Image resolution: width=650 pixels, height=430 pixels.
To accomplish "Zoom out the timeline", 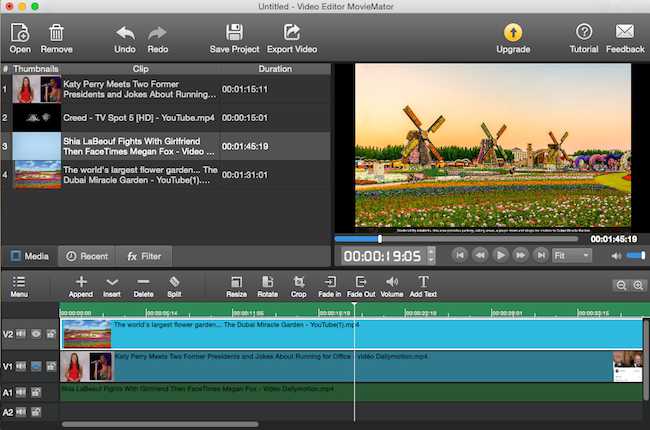I will [x=621, y=285].
